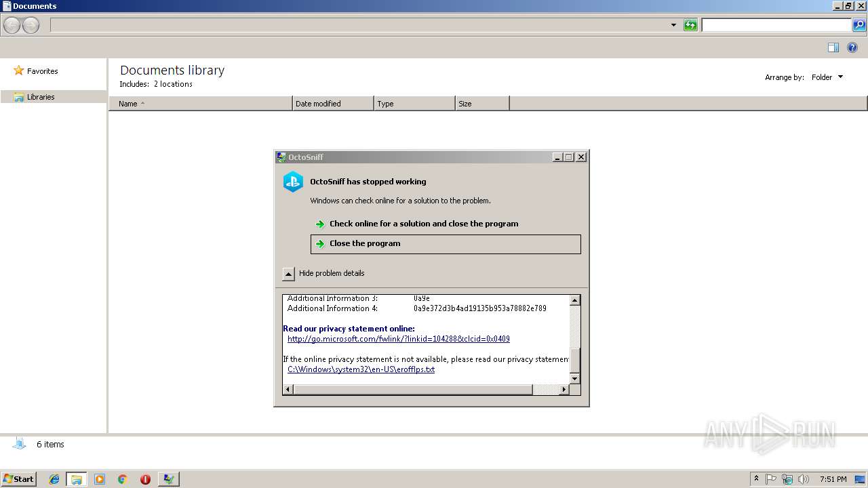Click the Documents library heading
This screenshot has width=868, height=488.
point(172,70)
